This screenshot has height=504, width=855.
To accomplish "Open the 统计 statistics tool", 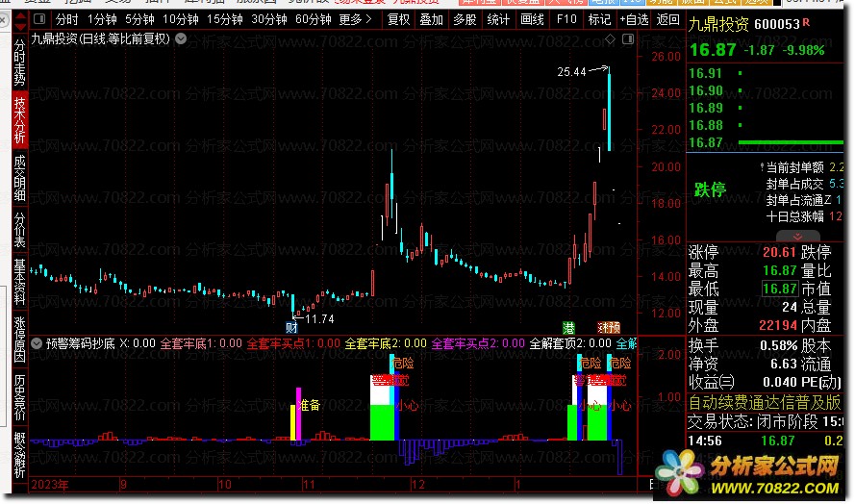I will (498, 19).
